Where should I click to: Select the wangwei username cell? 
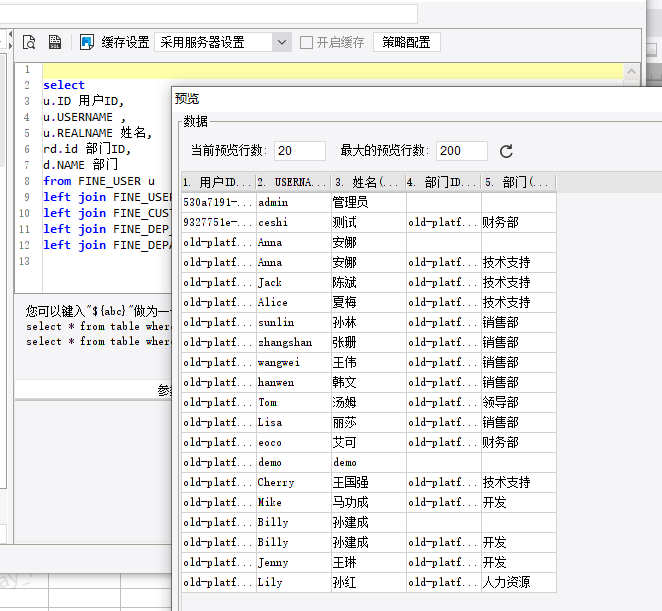(x=293, y=362)
